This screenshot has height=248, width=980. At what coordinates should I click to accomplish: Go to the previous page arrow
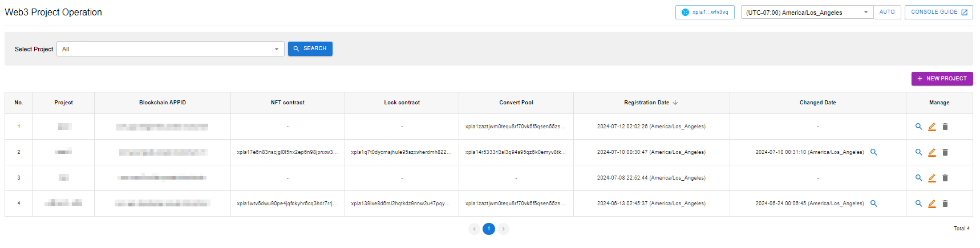pyautogui.click(x=474, y=229)
